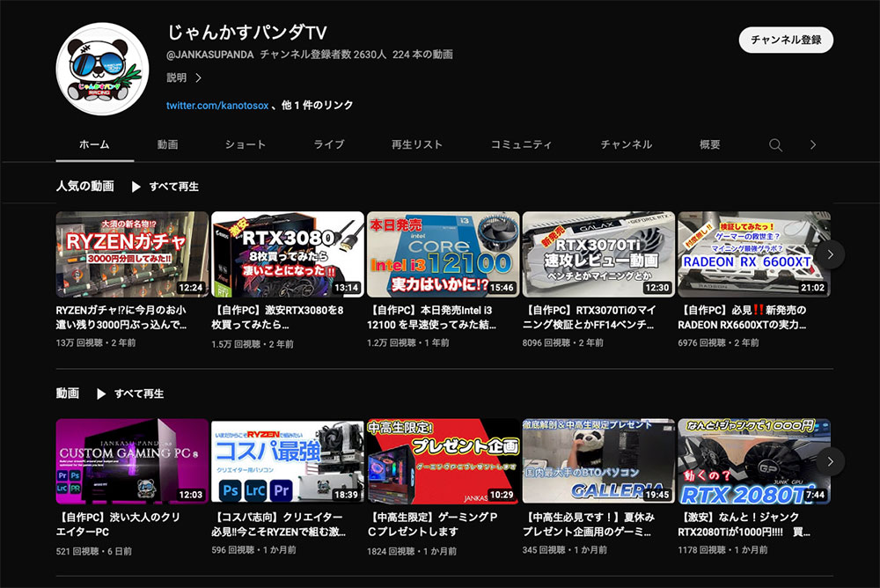Click the '13万 回視聴・2 年前' stats
The height and width of the screenshot is (588, 880).
[x=96, y=342]
